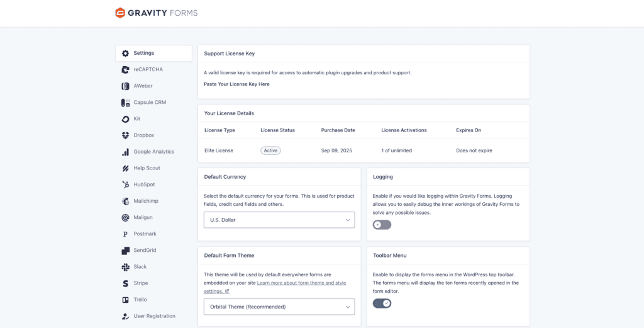Open the HubSpot settings label

pyautogui.click(x=144, y=184)
